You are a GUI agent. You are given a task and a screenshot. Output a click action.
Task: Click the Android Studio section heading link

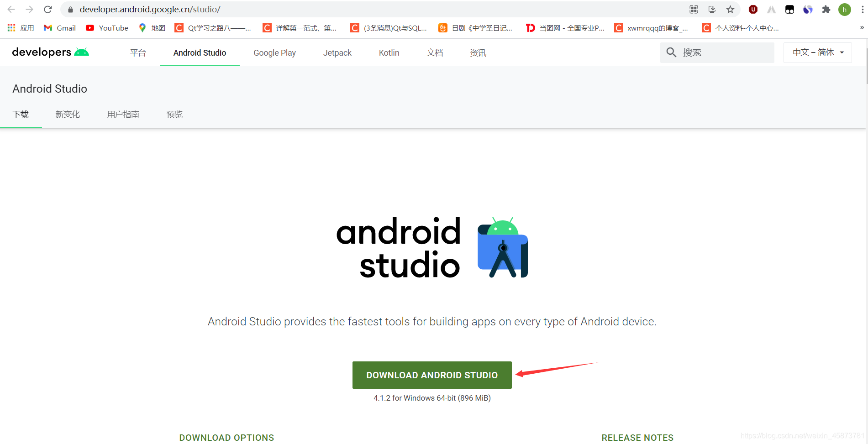pyautogui.click(x=50, y=89)
